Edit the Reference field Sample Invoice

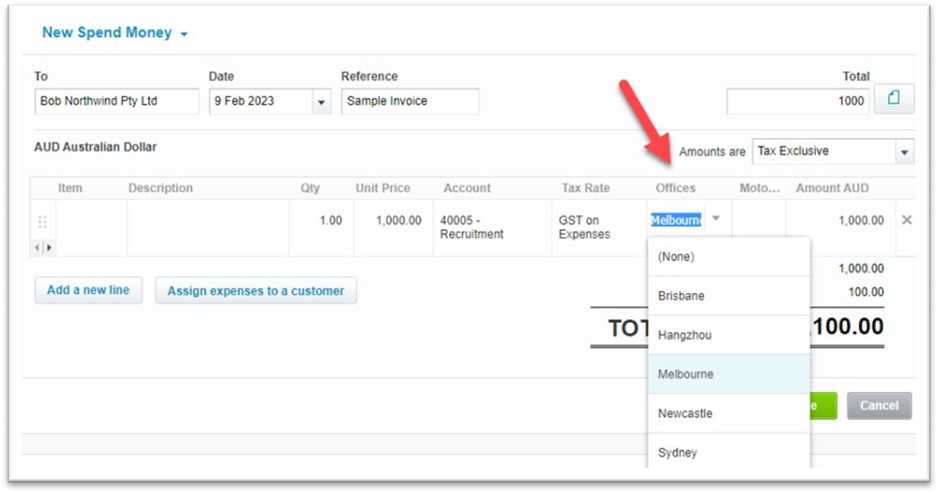(409, 101)
